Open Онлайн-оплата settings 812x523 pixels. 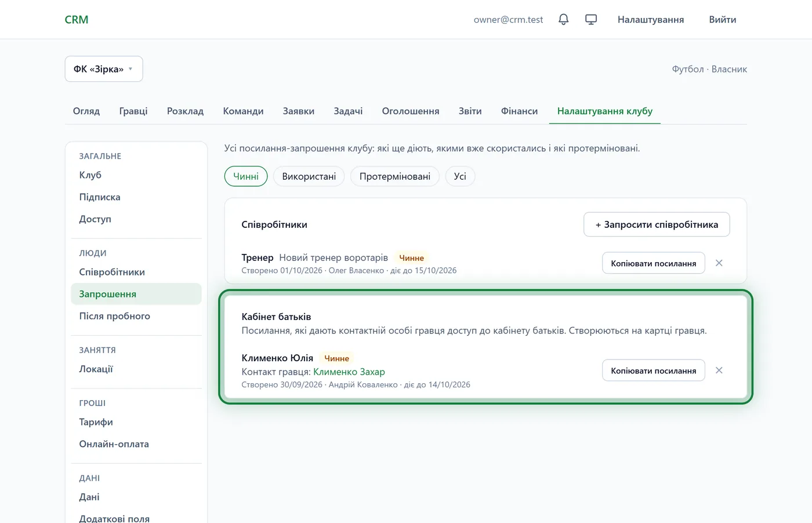point(136,444)
